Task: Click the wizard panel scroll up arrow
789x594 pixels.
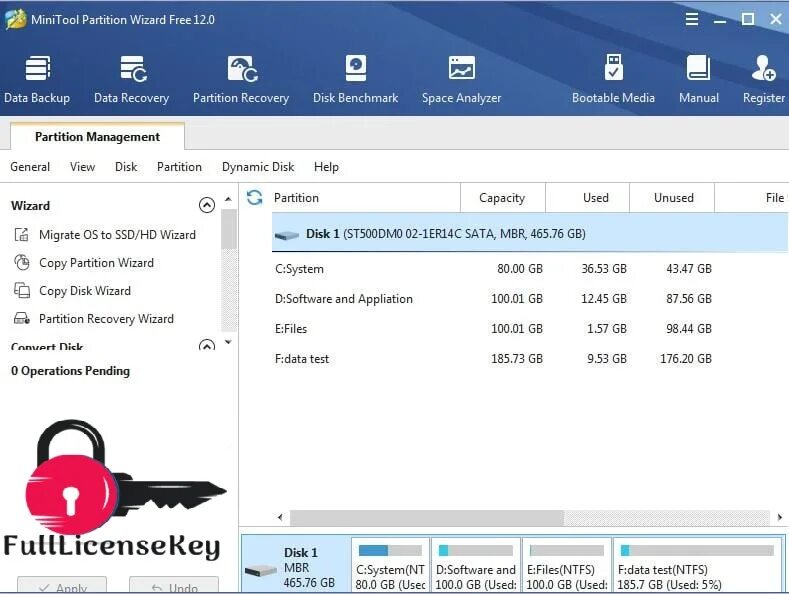Action: pos(228,200)
